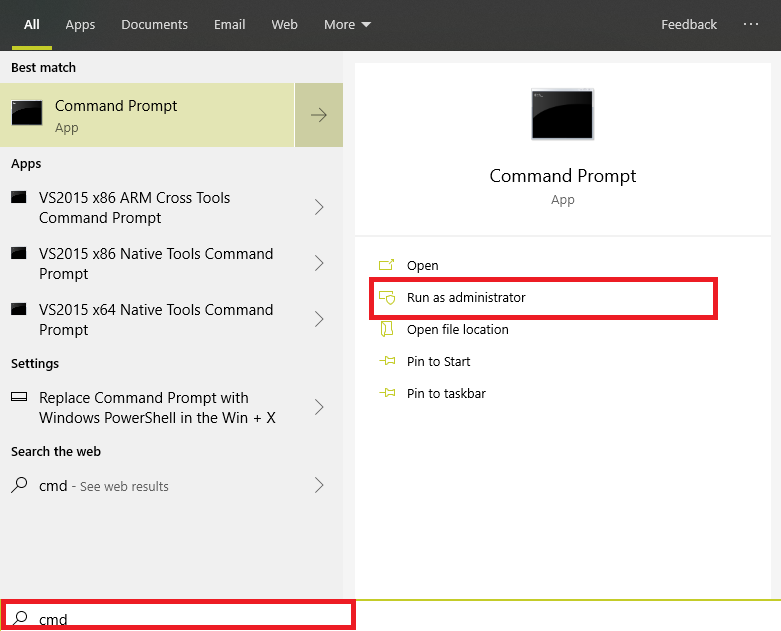Click the Feedback link
This screenshot has width=781, height=631.
click(689, 24)
